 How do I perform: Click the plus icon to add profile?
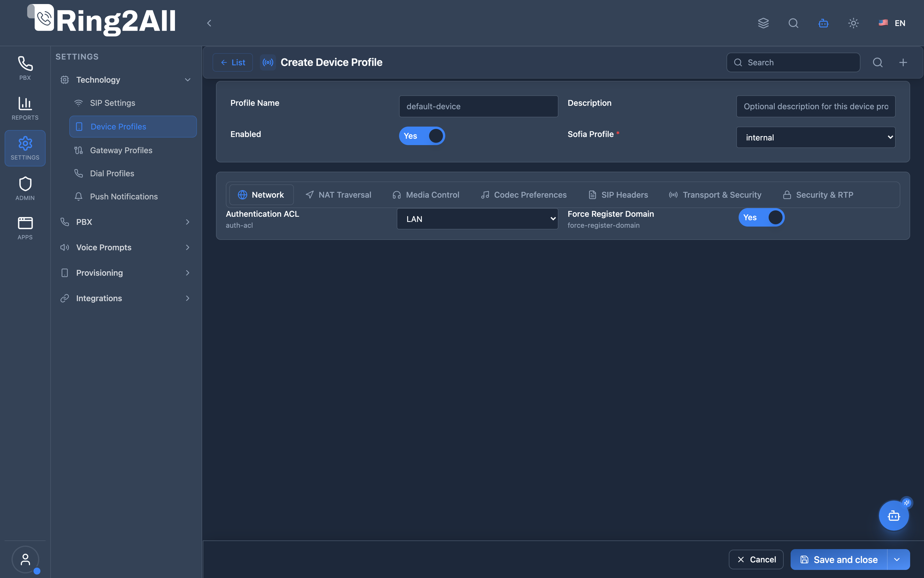coord(903,62)
